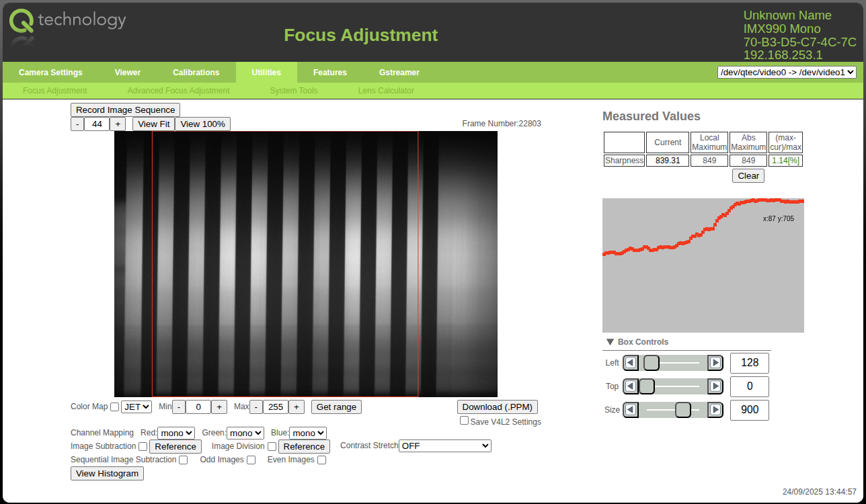Click the Size slider handle
866x504 pixels.
(682, 410)
